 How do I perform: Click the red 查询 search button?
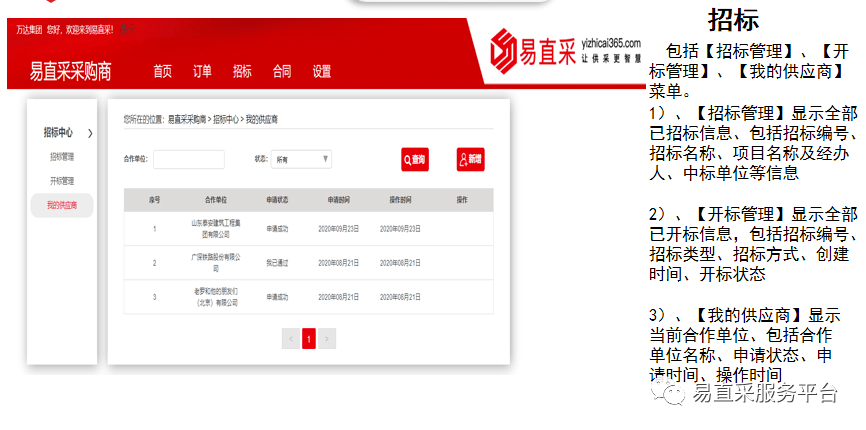click(x=415, y=160)
